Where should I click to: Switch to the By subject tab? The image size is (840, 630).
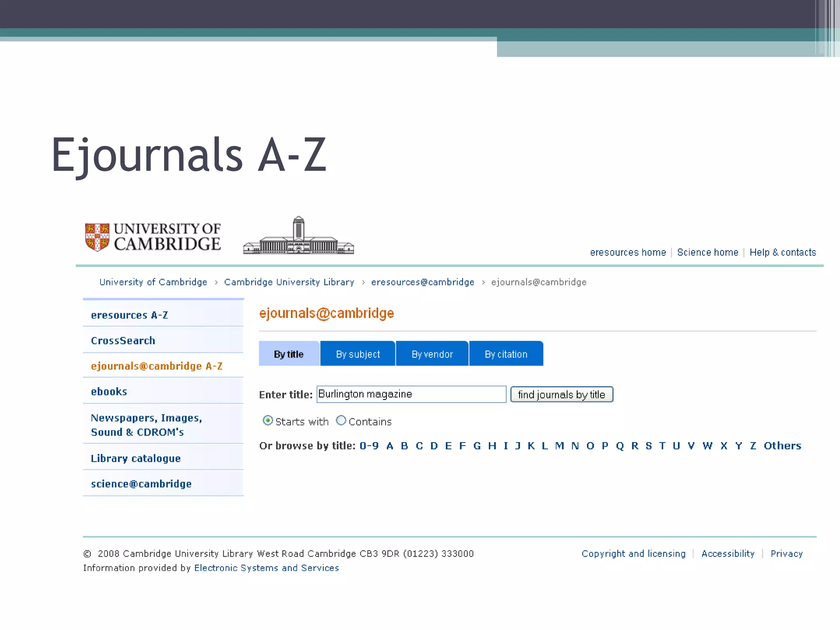point(358,354)
